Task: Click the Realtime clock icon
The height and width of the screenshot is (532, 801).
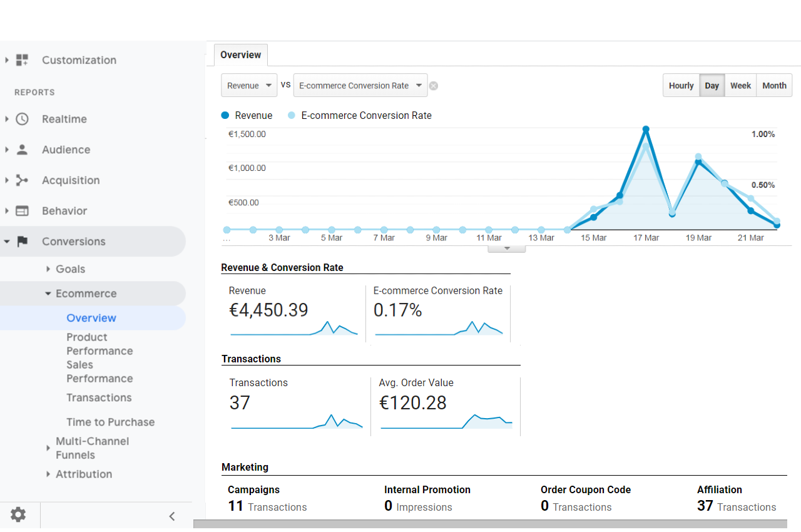Action: (x=22, y=119)
